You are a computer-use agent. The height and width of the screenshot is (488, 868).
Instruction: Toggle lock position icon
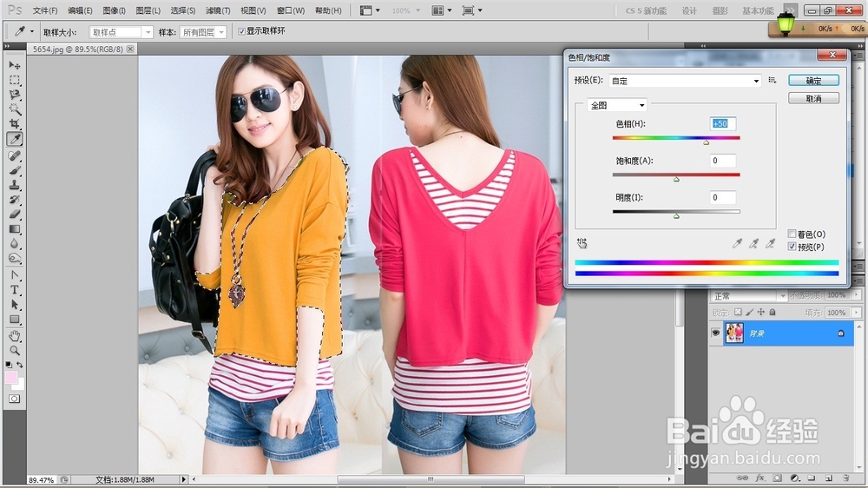[x=761, y=313]
